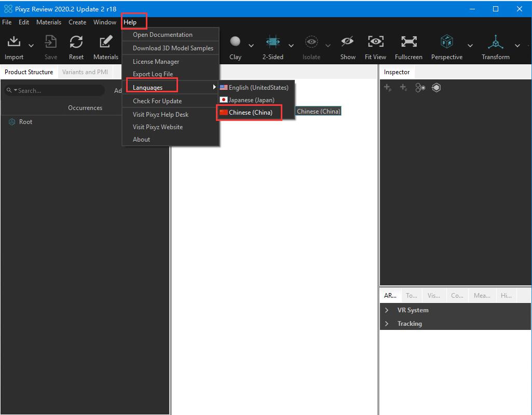Toggle the Show visibility eye icon
Image resolution: width=532 pixels, height=415 pixels.
coord(347,42)
